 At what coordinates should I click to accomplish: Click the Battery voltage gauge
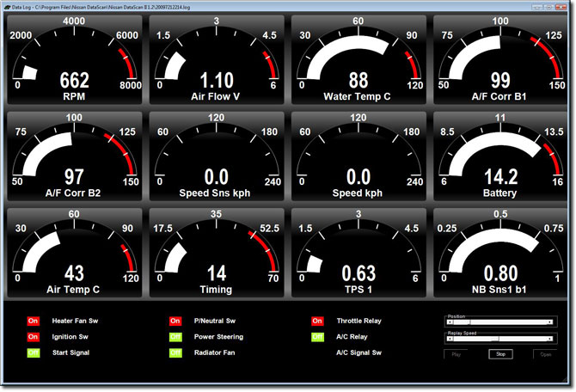500,156
